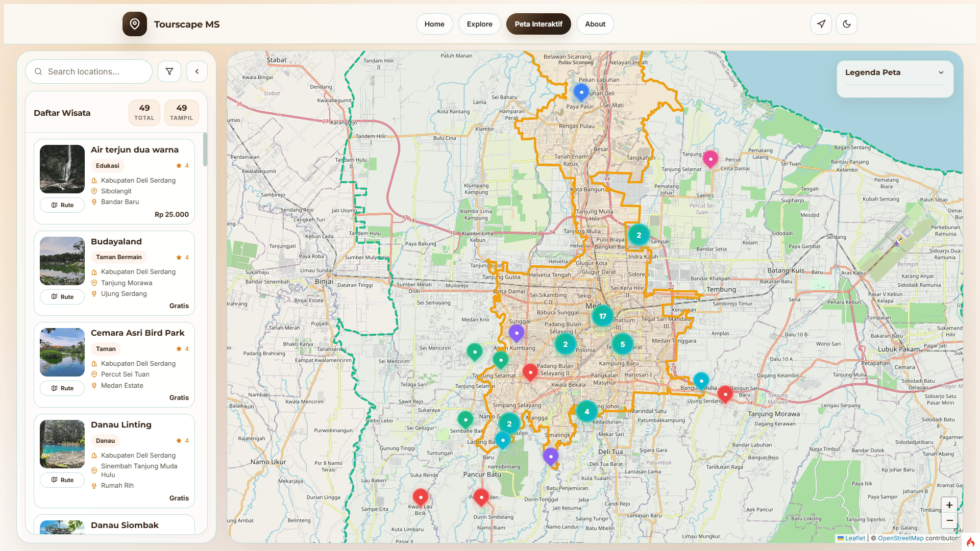This screenshot has width=980, height=551.
Task: Open the Air terjun dua warna thumbnail
Action: coord(62,169)
